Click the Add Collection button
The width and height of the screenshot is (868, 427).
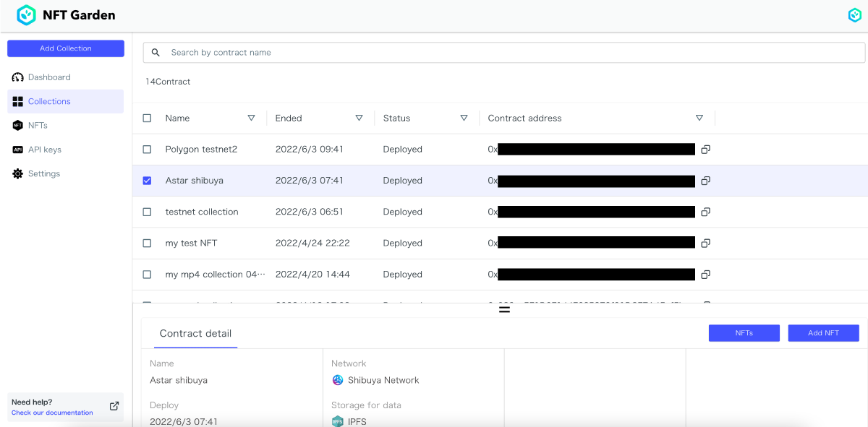(66, 48)
